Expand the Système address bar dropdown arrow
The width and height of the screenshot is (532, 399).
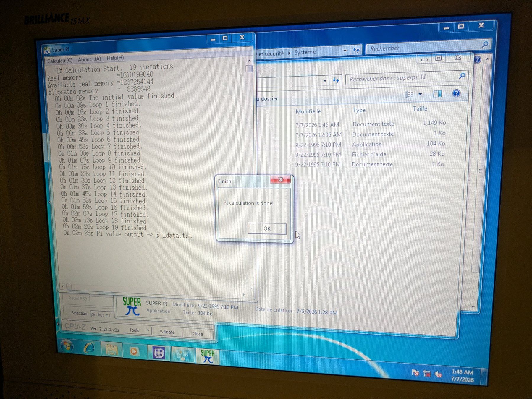point(345,51)
